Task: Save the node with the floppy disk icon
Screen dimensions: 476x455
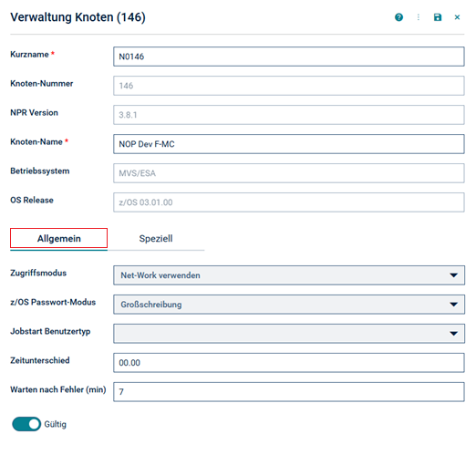Action: tap(438, 17)
